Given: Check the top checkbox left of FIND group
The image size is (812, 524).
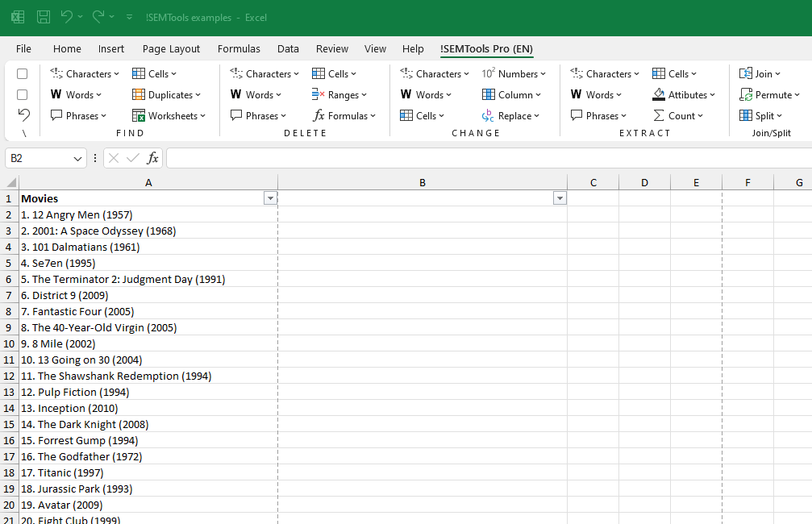Looking at the screenshot, I should point(22,73).
